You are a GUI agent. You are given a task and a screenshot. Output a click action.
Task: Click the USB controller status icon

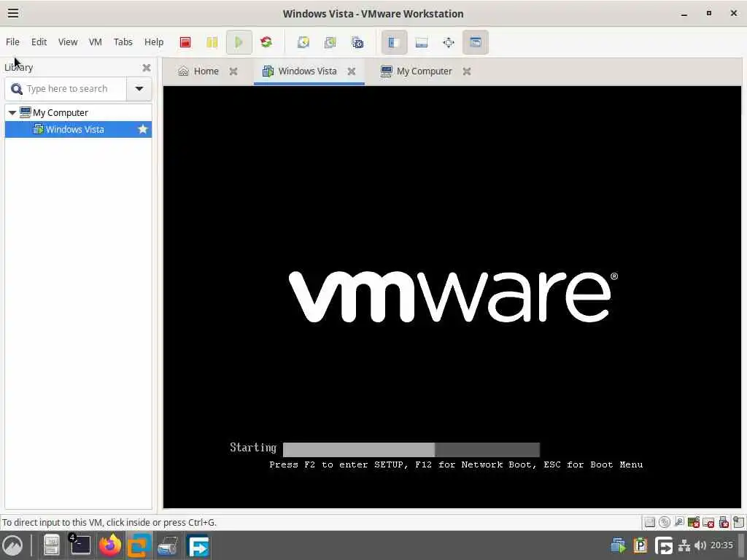pyautogui.click(x=724, y=522)
